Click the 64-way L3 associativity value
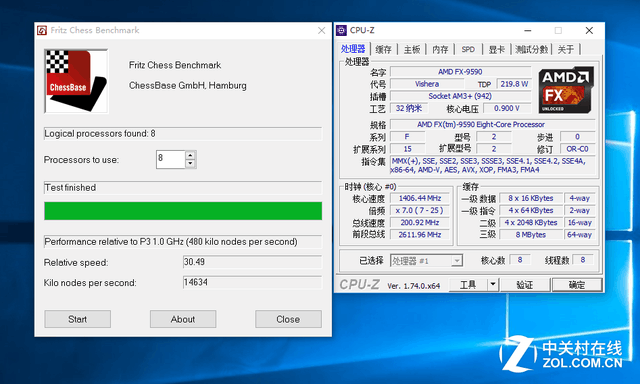 point(580,235)
